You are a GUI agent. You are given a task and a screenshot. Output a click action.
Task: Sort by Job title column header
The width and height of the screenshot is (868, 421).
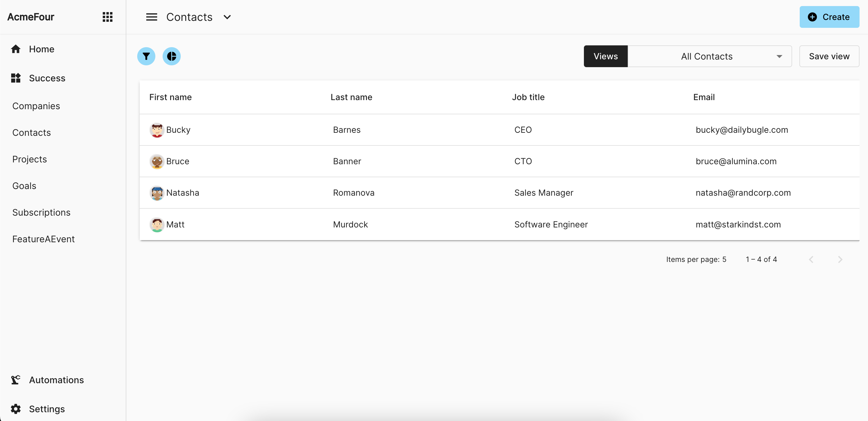click(x=528, y=97)
